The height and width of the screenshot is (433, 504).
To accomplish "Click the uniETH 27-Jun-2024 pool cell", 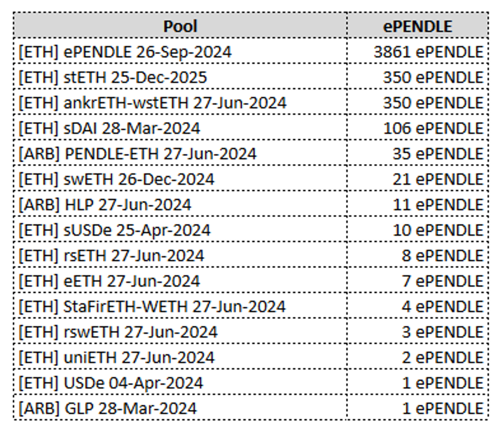I will tap(117, 358).
